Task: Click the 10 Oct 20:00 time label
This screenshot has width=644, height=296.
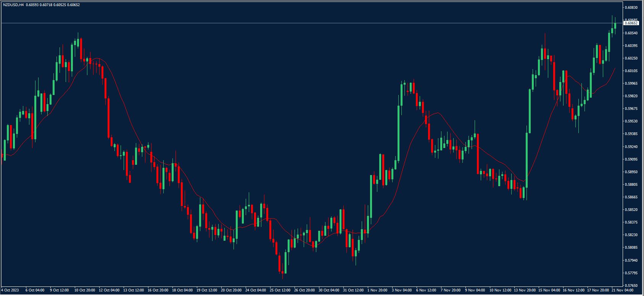Action: point(84,290)
